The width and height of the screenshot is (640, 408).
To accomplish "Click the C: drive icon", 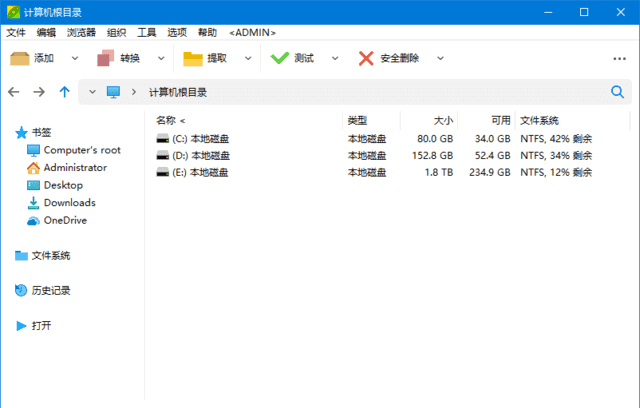I will point(162,139).
